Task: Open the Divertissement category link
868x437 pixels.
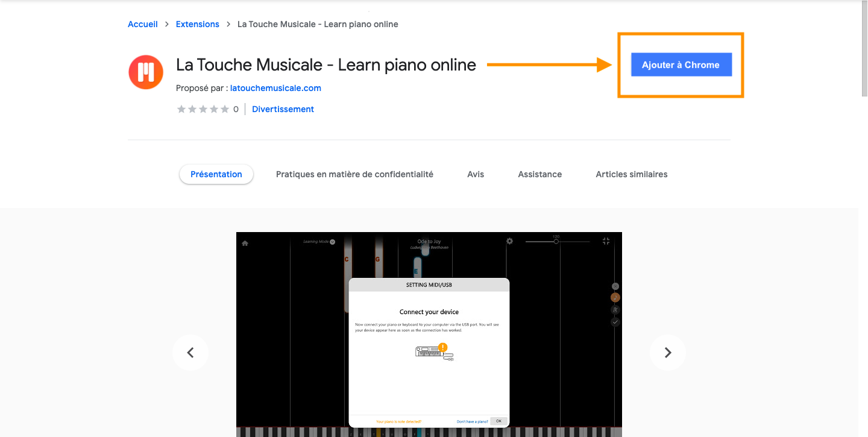Action: (283, 109)
